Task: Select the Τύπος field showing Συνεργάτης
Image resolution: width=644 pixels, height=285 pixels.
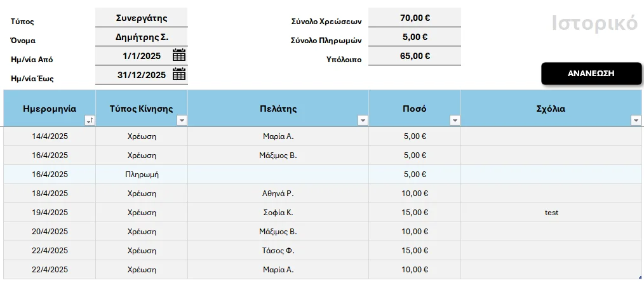Action: point(142,18)
